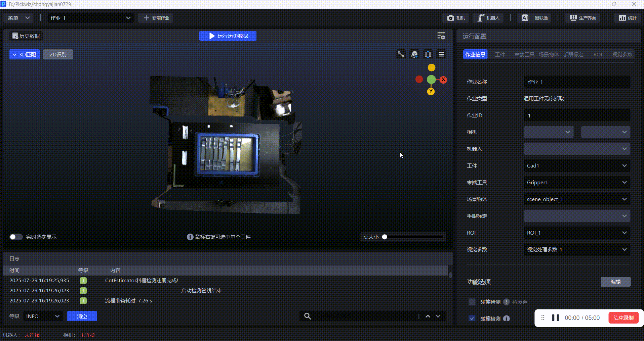Viewport: 644px width, 341px height.
Task: Uncheck the checked collision detection checkbox
Action: click(472, 319)
